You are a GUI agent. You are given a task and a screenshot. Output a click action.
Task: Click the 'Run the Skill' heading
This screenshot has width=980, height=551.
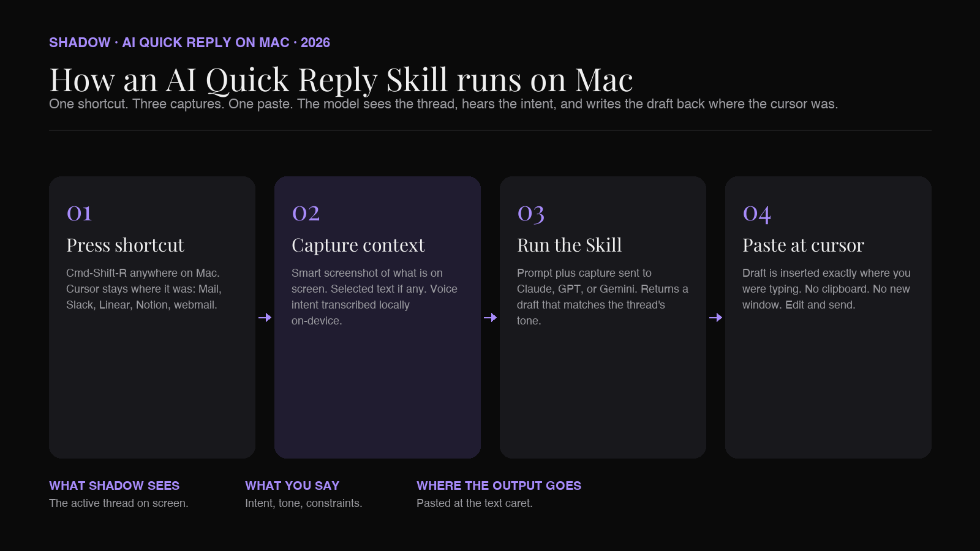pyautogui.click(x=570, y=245)
